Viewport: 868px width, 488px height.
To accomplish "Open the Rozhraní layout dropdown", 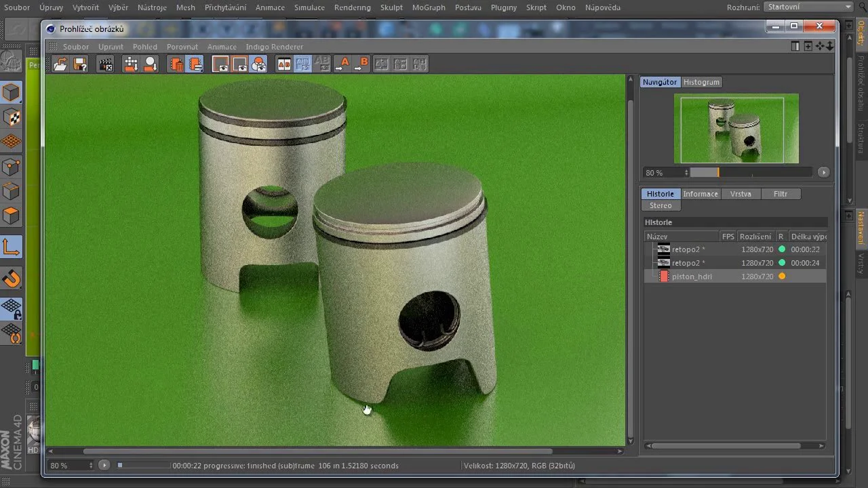I will (808, 7).
